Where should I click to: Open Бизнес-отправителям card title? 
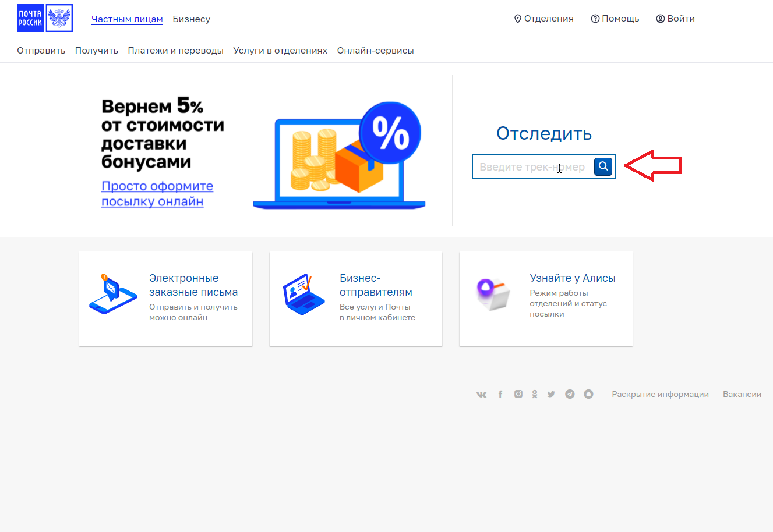376,285
